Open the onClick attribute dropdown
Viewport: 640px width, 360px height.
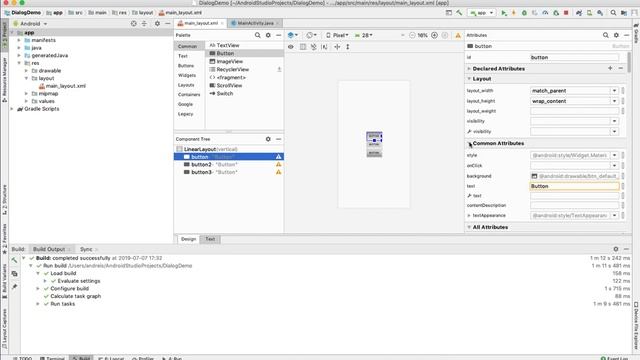pyautogui.click(x=614, y=166)
